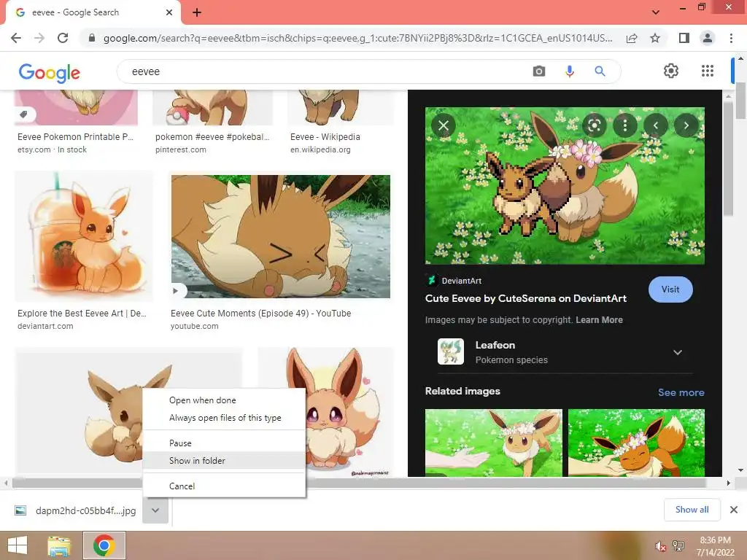Close the image preview panel
747x560 pixels.
(x=444, y=125)
